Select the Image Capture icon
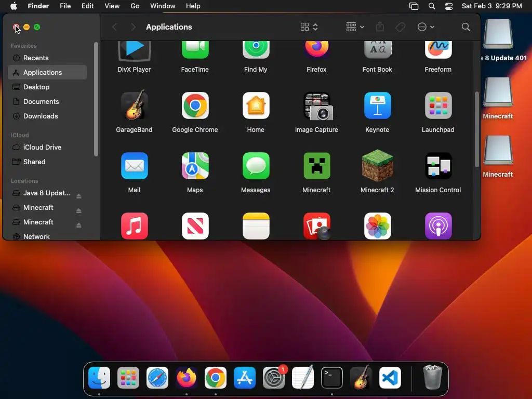Screen dimensions: 532x399 click(x=318, y=106)
